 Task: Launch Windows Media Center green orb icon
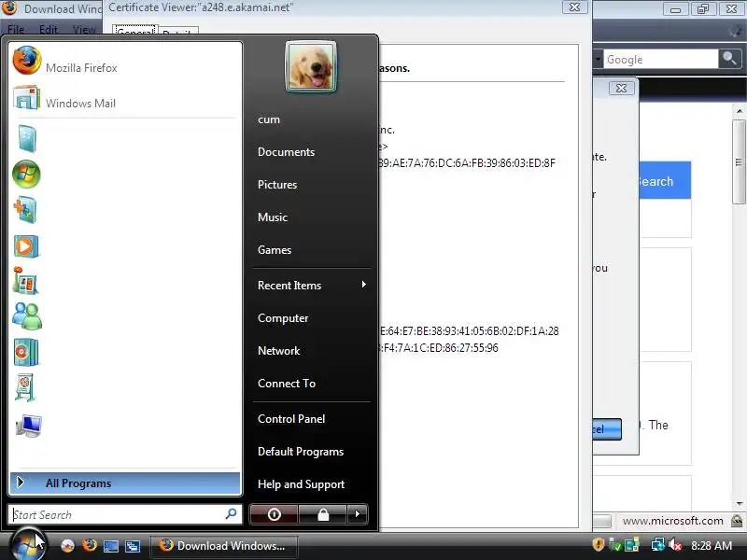coord(26,175)
